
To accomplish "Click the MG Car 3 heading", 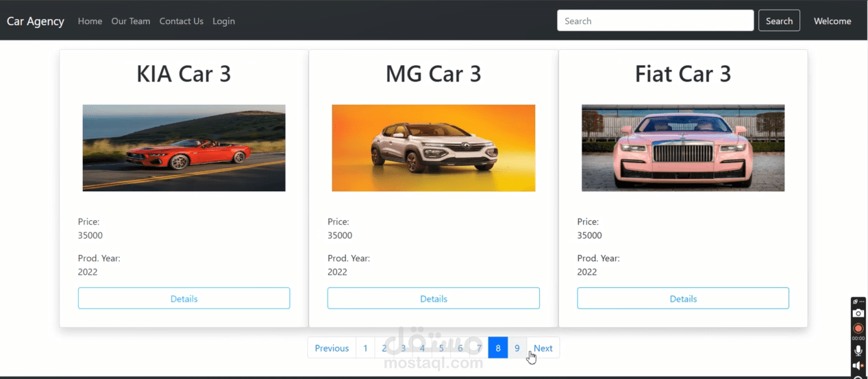I will (x=434, y=74).
